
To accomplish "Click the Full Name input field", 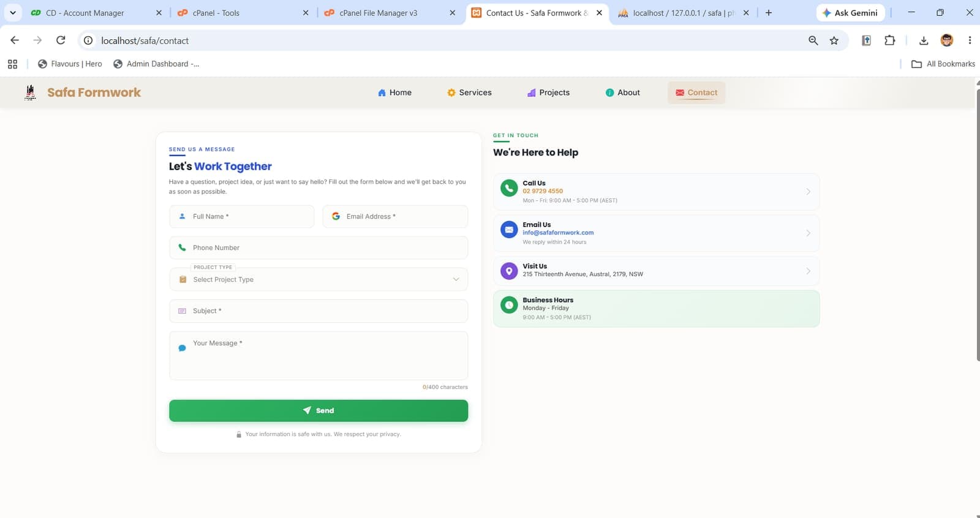I will [241, 216].
